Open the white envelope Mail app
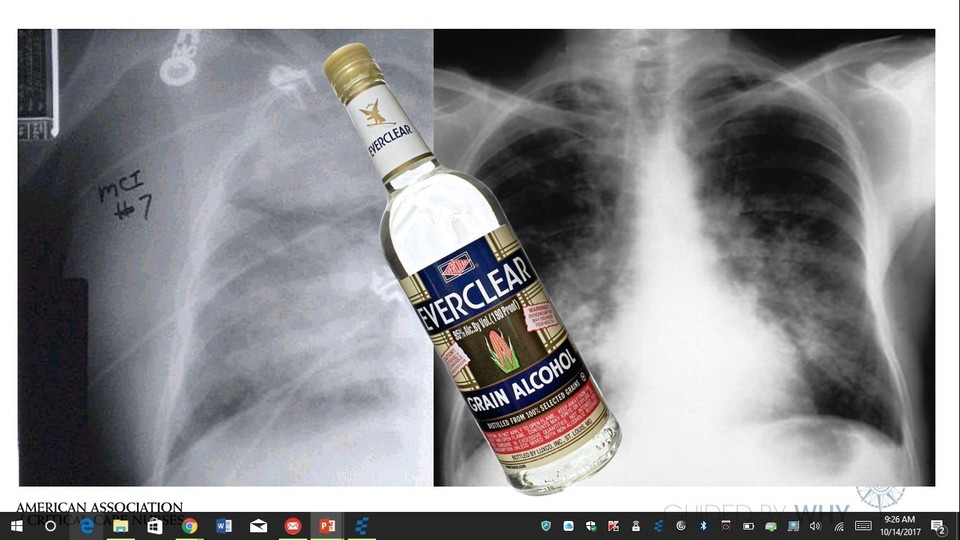Viewport: 960px width, 540px height. tap(258, 526)
